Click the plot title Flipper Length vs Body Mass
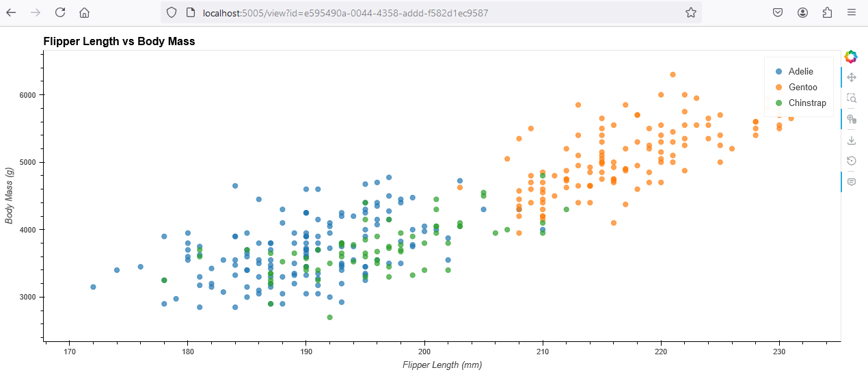868x383 pixels. point(119,41)
